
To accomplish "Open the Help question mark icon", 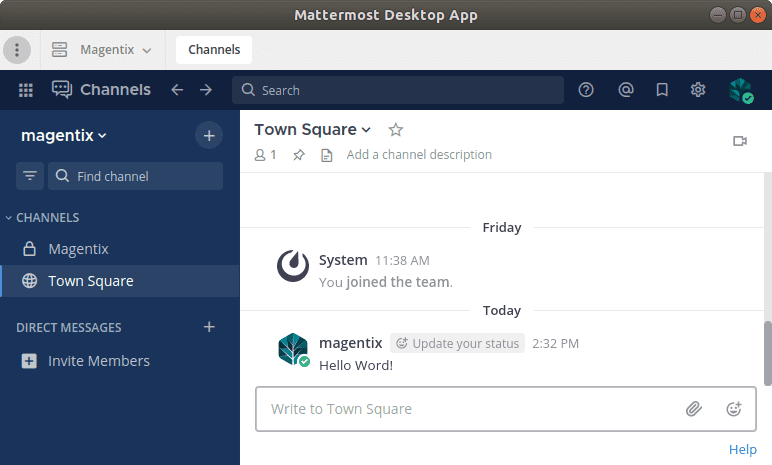I will click(586, 90).
